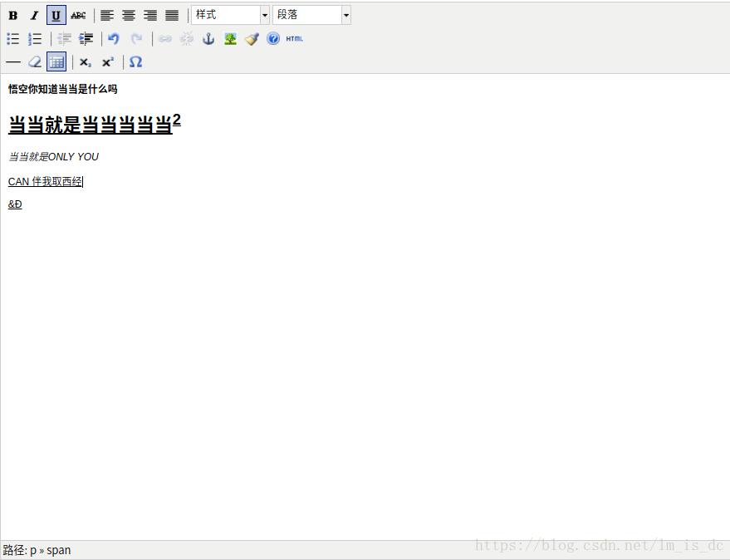The height and width of the screenshot is (560, 730).
Task: Click the outdent icon
Action: click(64, 39)
